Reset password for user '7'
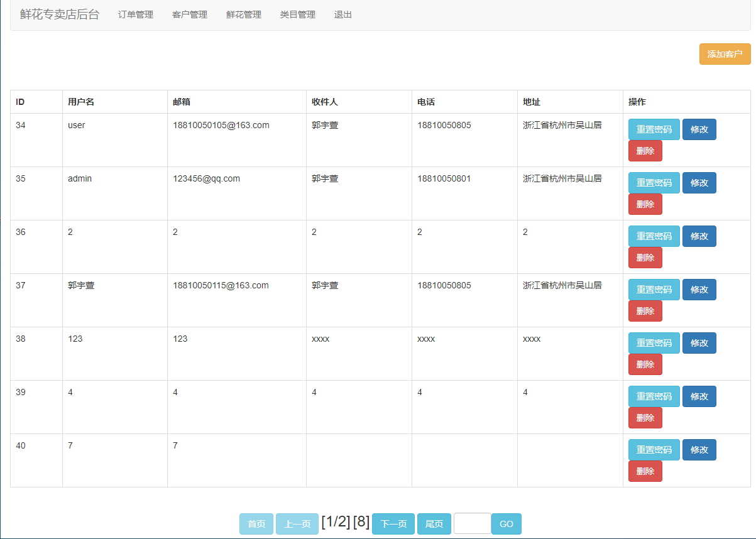756x539 pixels. tap(654, 449)
